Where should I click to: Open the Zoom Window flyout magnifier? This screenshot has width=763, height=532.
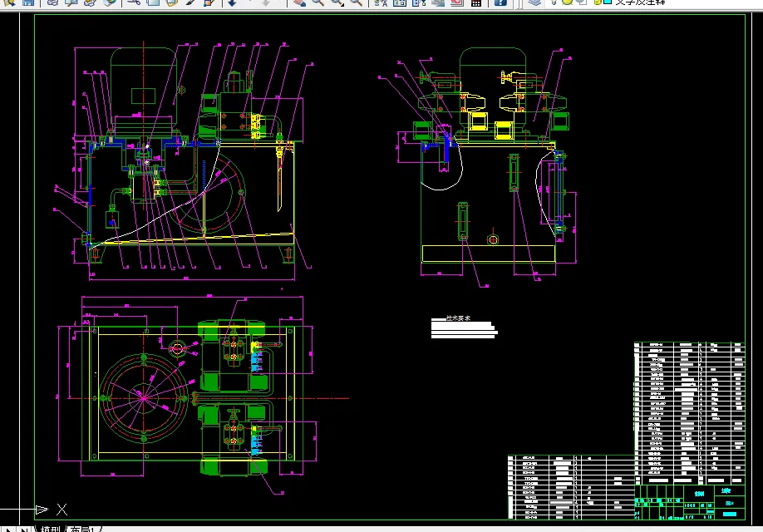(337, 2)
